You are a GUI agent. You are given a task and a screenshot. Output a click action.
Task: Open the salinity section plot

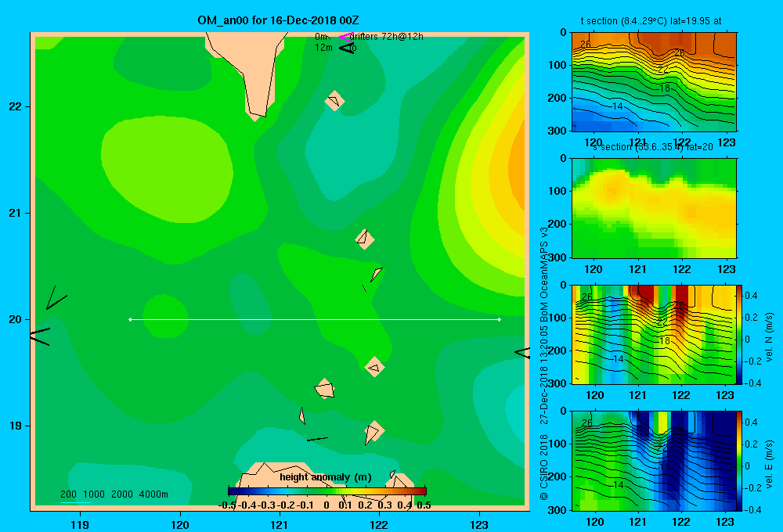tap(654, 208)
